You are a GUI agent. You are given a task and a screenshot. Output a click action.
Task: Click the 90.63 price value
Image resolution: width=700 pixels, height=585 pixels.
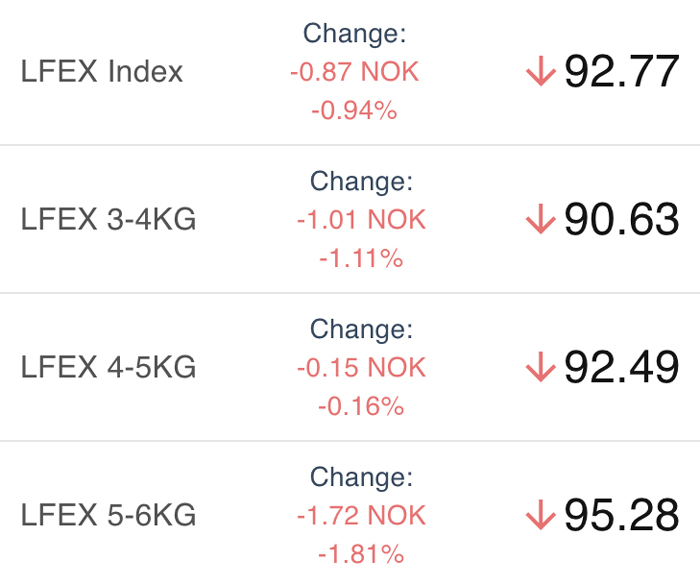point(621,220)
